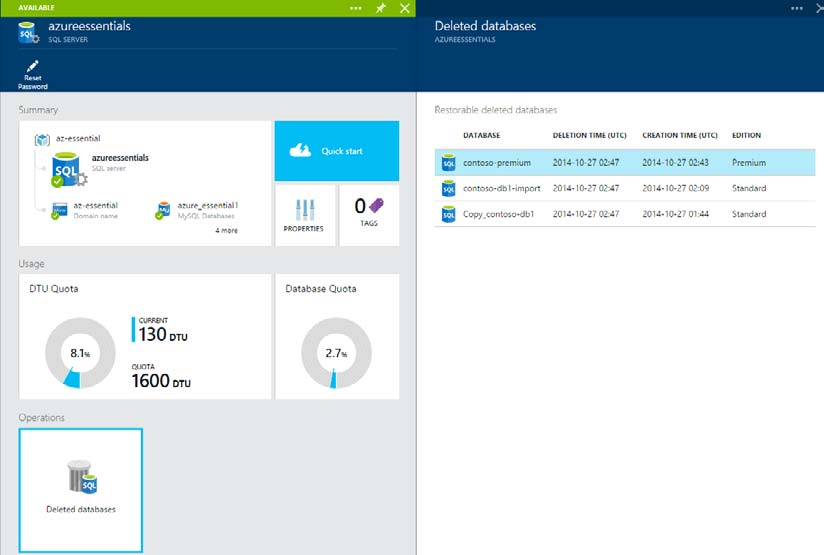Click the azureessentials SQL server icon in Summary
Screen dimensions: 824x555
tap(65, 168)
